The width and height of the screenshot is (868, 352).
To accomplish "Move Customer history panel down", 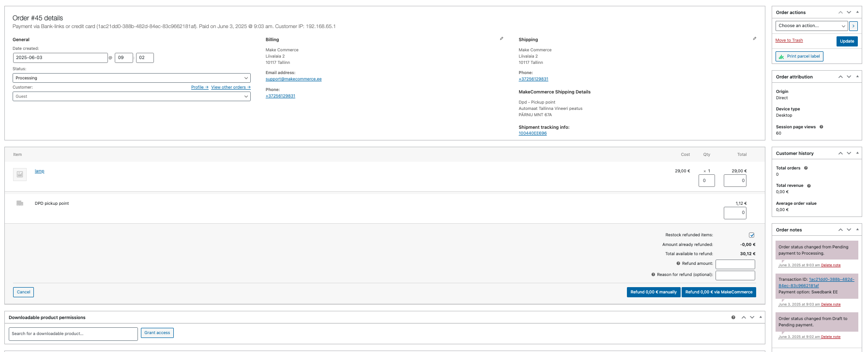I will pyautogui.click(x=849, y=153).
